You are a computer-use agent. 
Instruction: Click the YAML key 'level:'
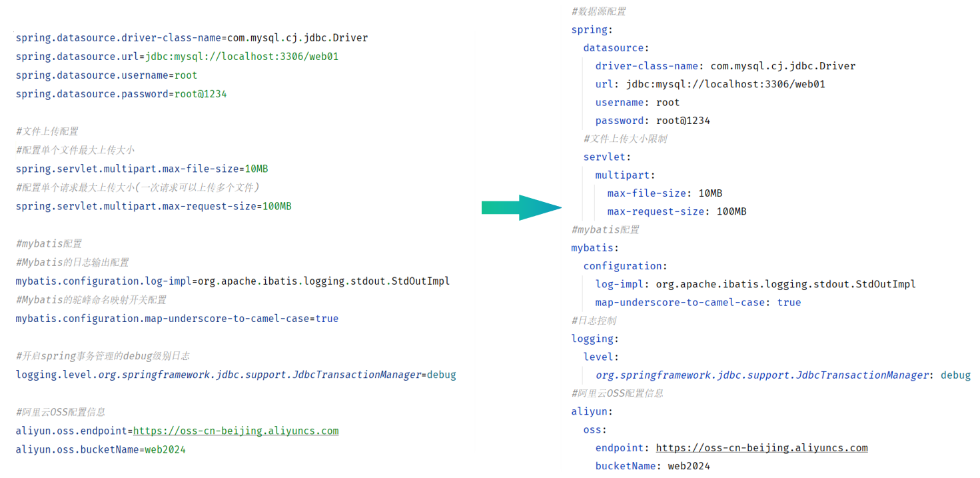pos(602,357)
